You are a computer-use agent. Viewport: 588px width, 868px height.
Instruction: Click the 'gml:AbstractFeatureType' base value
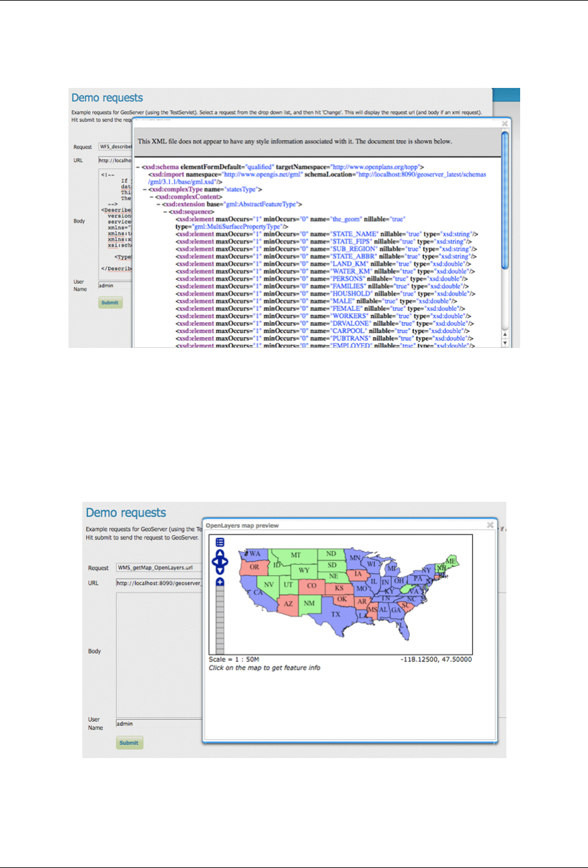[x=261, y=204]
